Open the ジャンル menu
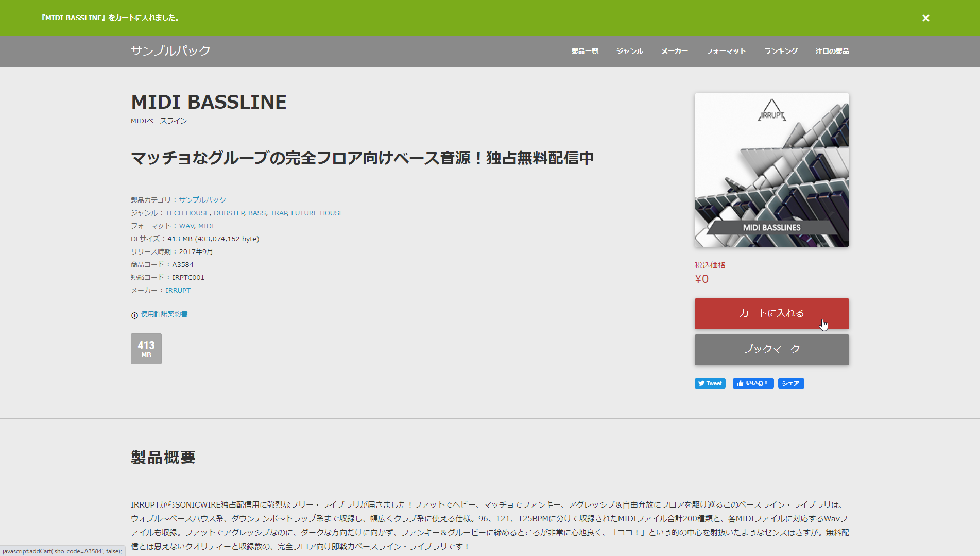The image size is (980, 556). (630, 51)
